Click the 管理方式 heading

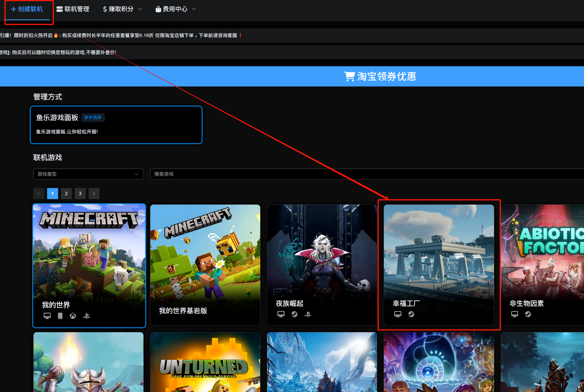[x=48, y=97]
